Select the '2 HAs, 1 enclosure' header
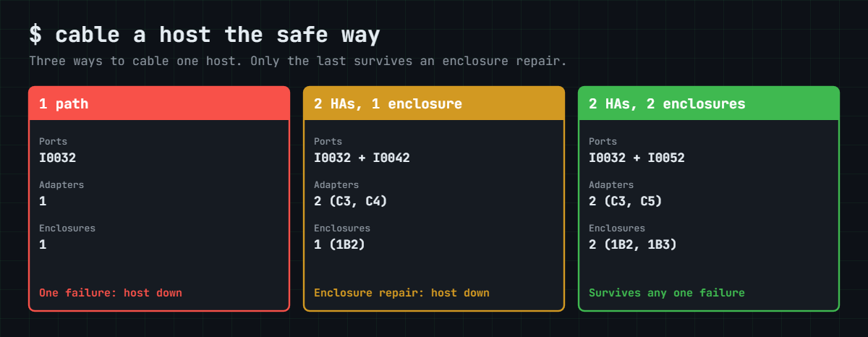Screen dimensions: 868x337 [434, 103]
